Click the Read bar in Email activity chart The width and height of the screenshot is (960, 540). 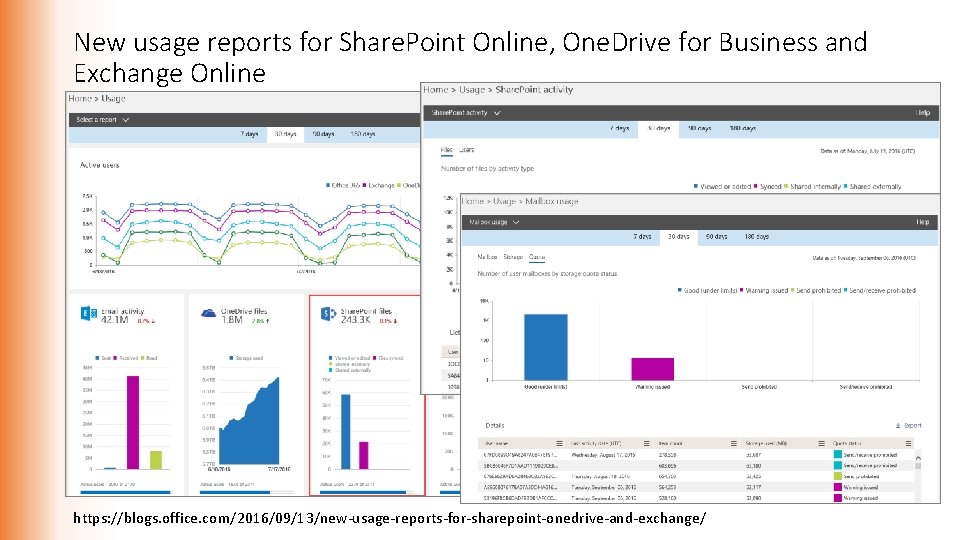[156, 460]
